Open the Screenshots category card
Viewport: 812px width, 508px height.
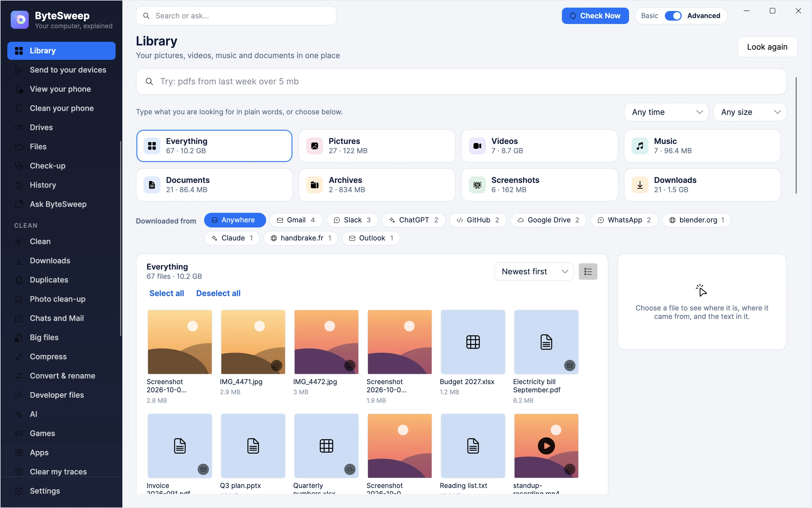tap(540, 185)
